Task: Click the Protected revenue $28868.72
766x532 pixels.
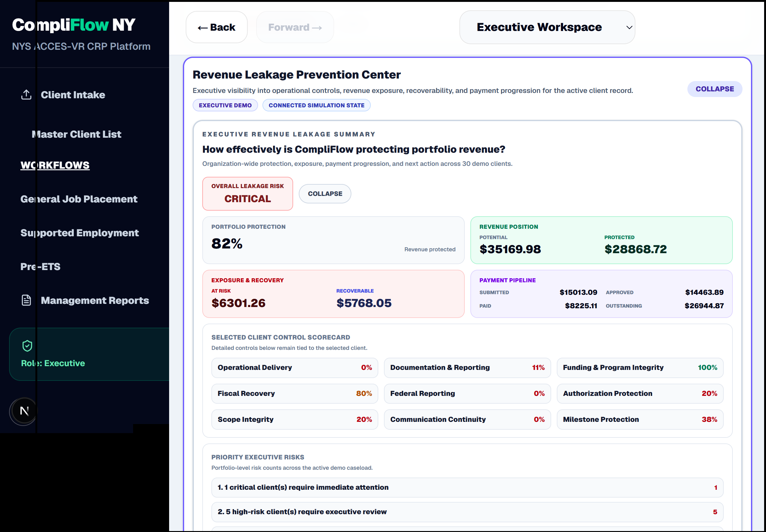Action: (636, 249)
